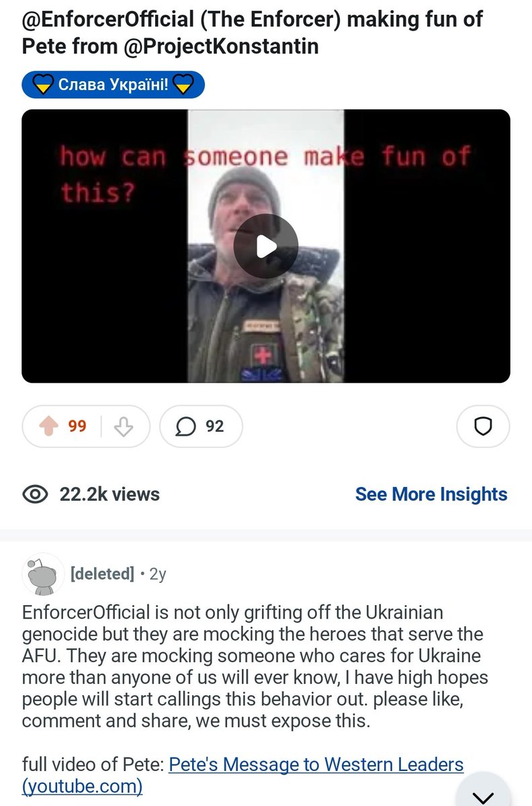
Task: Click the 2y comment timestamp
Action: click(x=157, y=574)
